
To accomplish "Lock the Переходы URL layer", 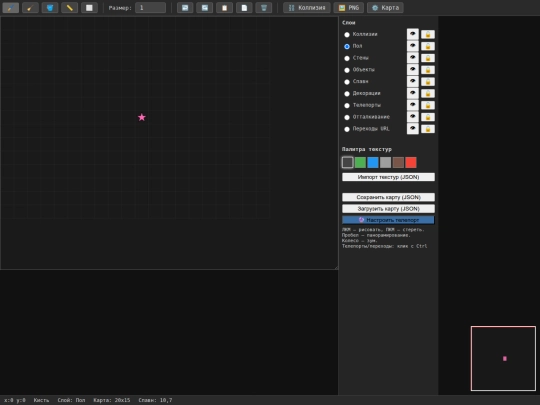I will point(428,129).
